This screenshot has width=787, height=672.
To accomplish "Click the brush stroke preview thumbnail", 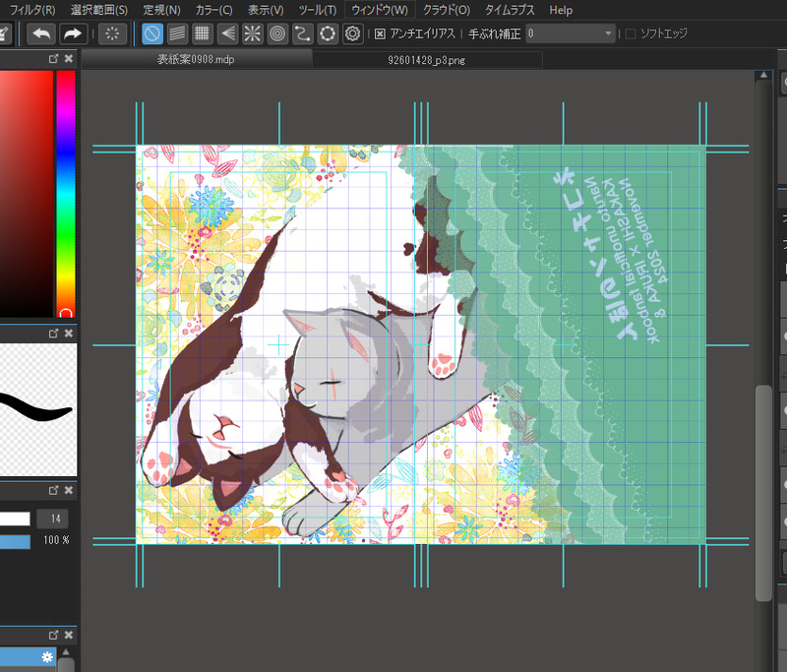I will click(38, 409).
